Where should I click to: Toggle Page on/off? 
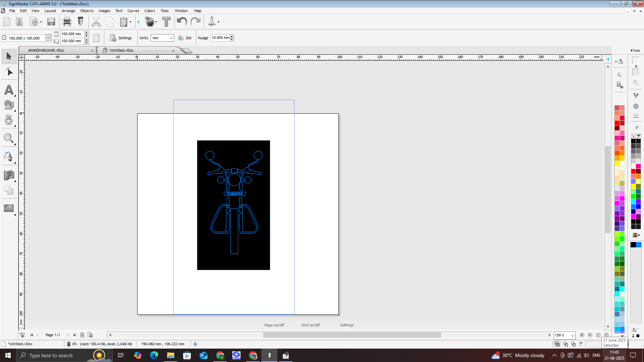tap(274, 325)
